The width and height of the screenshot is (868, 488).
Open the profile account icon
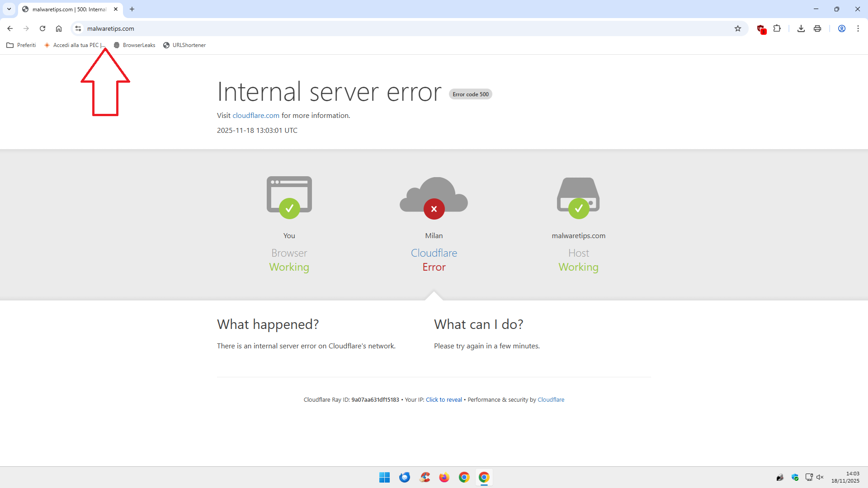(842, 28)
